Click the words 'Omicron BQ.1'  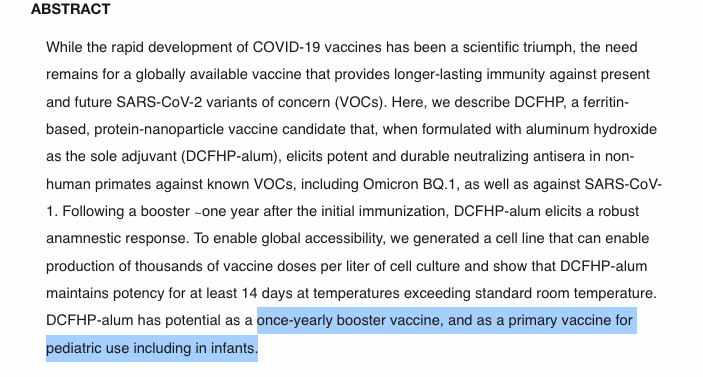[x=409, y=184]
